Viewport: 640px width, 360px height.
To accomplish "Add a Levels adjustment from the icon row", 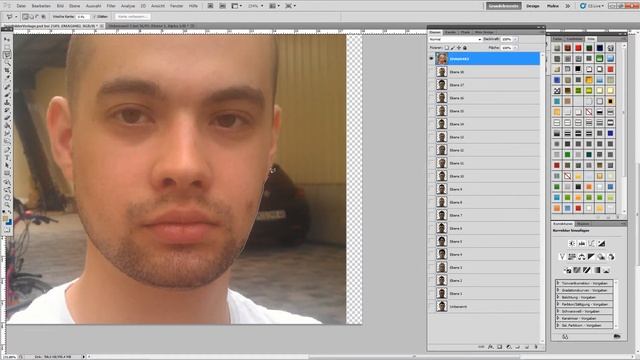I will (582, 244).
